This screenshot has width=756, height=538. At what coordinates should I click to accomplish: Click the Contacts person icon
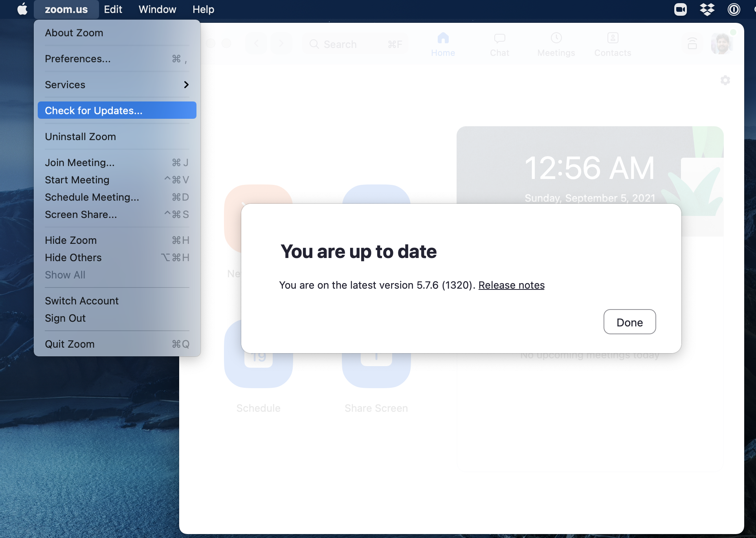click(613, 38)
